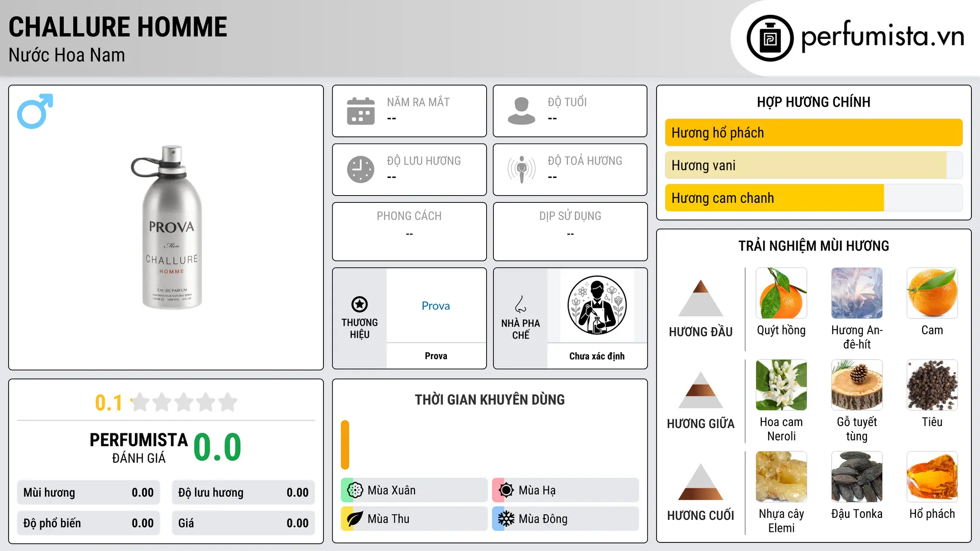Viewport: 980px width, 551px height.
Task: Click the perfumista.vn perfume bottle logo icon
Action: coord(770,38)
